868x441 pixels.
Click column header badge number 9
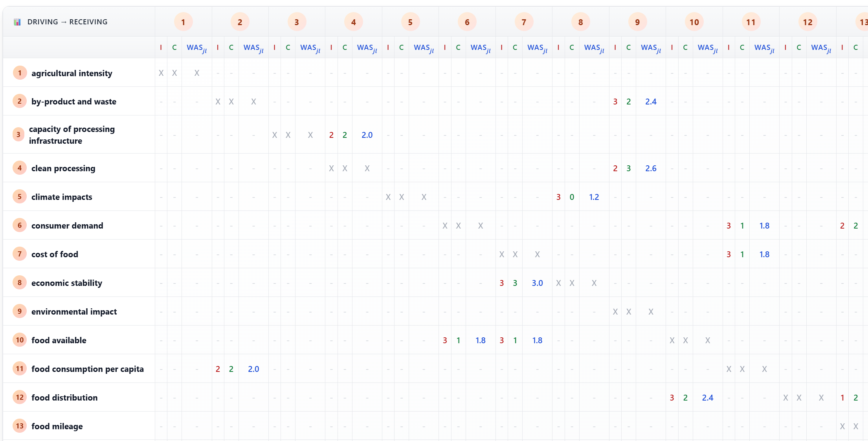click(x=637, y=22)
